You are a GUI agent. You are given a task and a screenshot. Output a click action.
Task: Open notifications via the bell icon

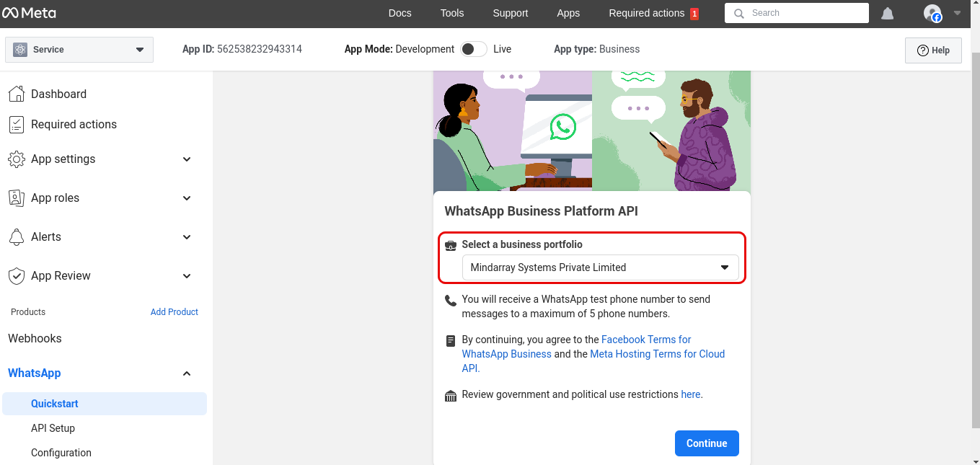(x=887, y=12)
